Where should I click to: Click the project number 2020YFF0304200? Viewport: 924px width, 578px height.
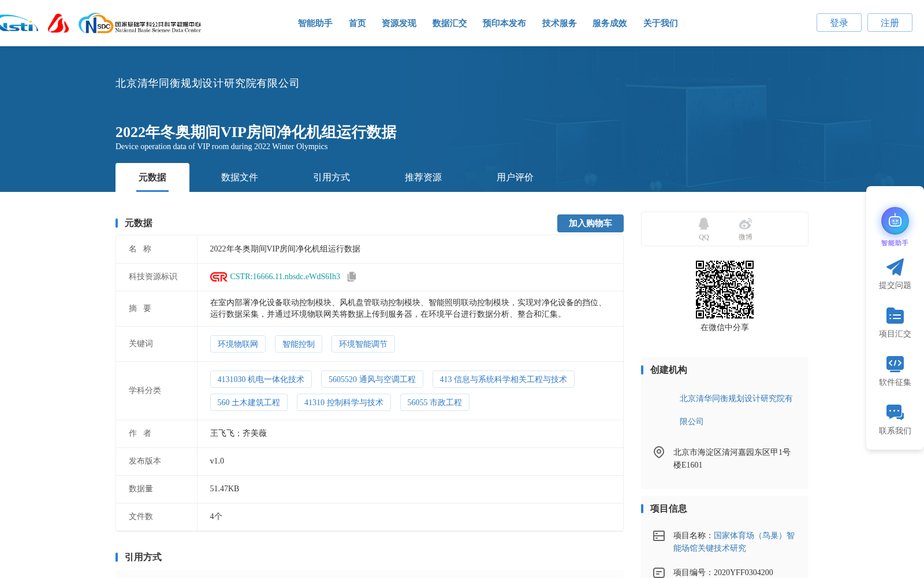point(743,573)
